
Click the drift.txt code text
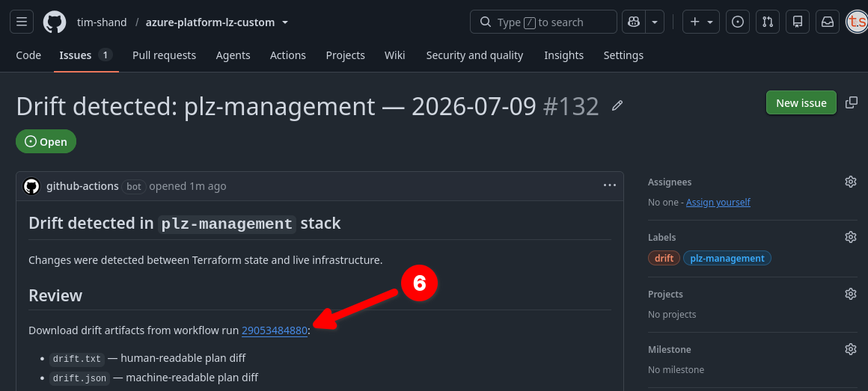[77, 359]
